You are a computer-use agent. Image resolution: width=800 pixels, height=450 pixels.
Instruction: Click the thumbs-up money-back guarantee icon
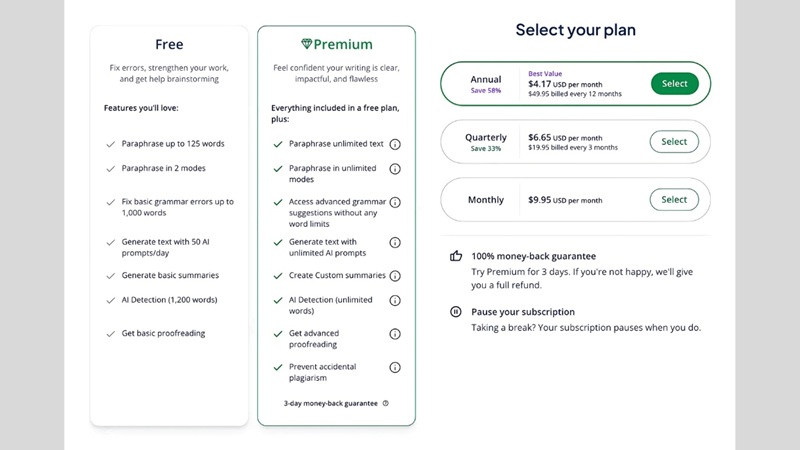[x=456, y=256]
